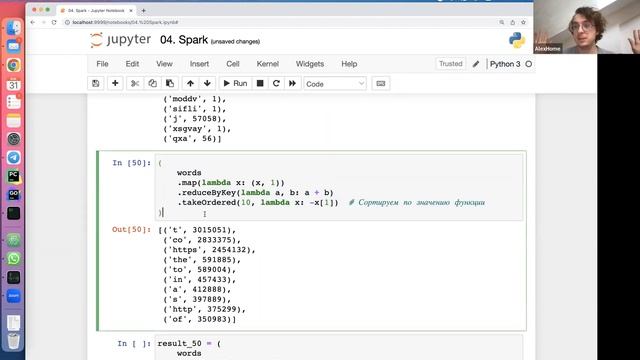Open Zoom from the dock
Screen dimensions: 640x360
tap(13, 296)
